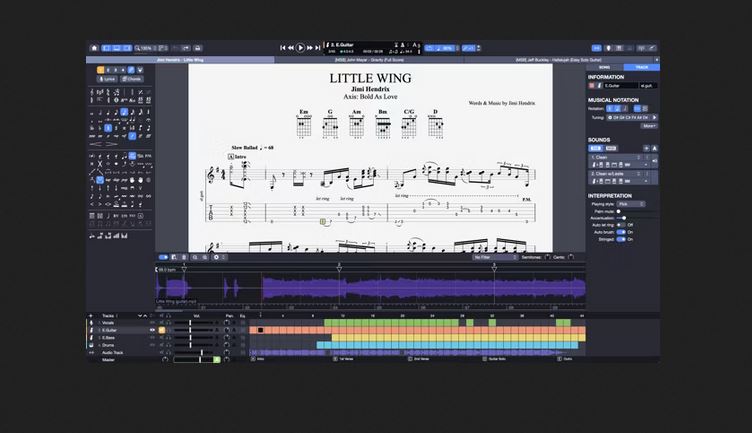Select whole note duration
752x433 pixels.
[92, 112]
